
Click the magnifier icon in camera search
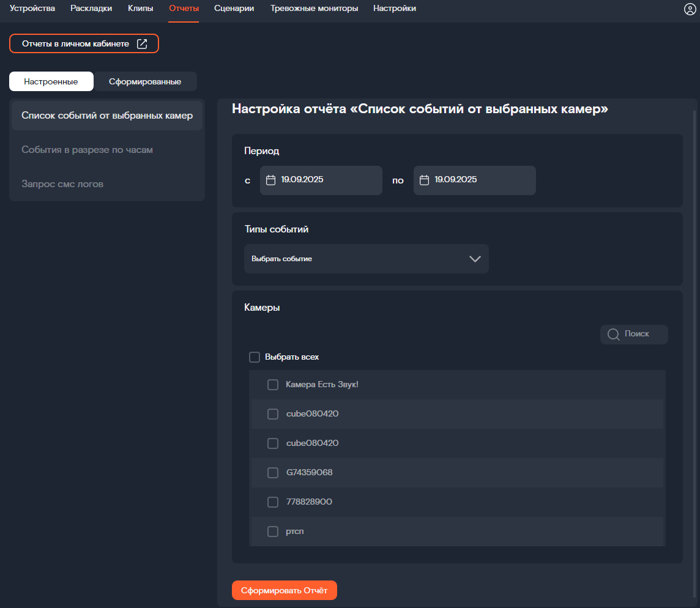[613, 334]
